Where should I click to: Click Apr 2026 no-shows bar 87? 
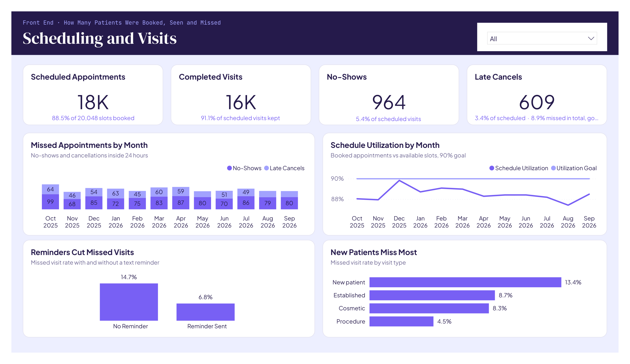[181, 203]
